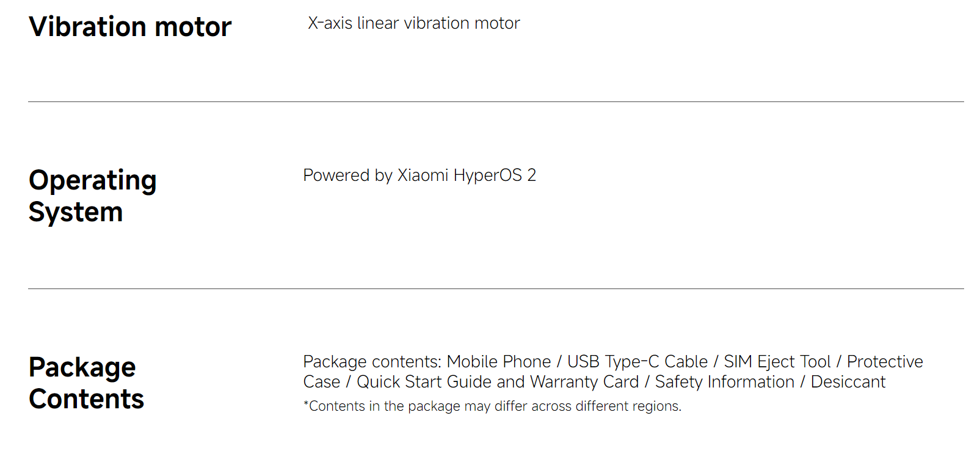Click the word Desiccant
Image resolution: width=980 pixels, height=459 pixels.
(x=848, y=382)
